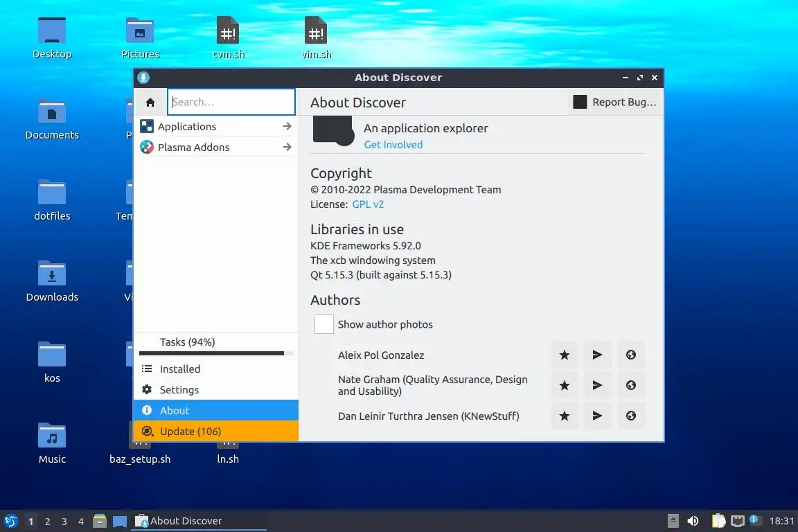Click the About Discover taskbar button
This screenshot has width=798, height=532.
199,521
